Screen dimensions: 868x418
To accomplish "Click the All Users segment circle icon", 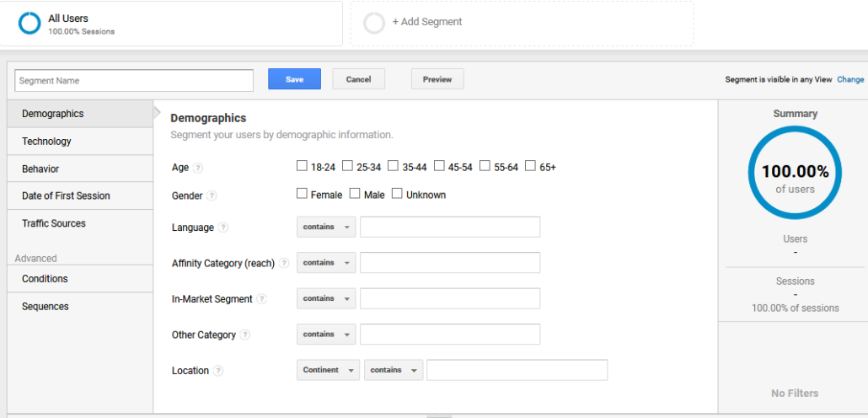I will pos(29,24).
